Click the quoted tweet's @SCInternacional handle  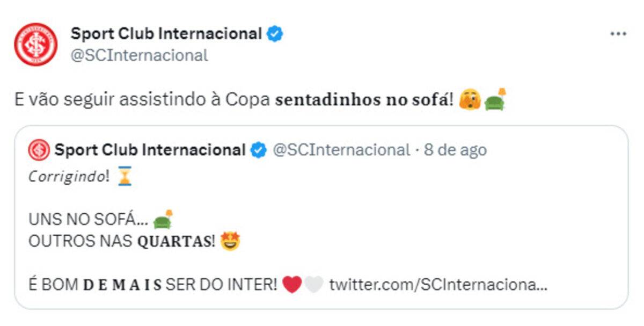pyautogui.click(x=341, y=150)
